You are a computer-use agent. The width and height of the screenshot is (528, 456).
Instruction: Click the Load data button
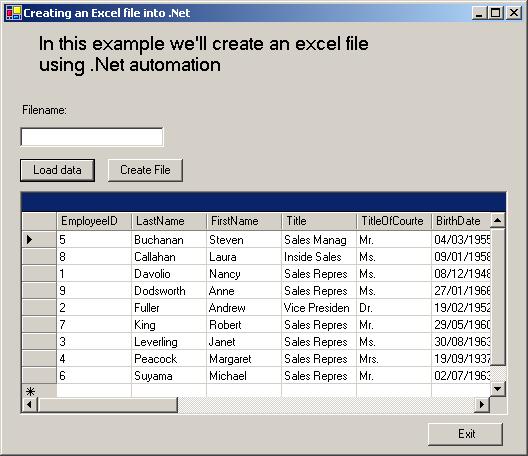click(x=57, y=170)
